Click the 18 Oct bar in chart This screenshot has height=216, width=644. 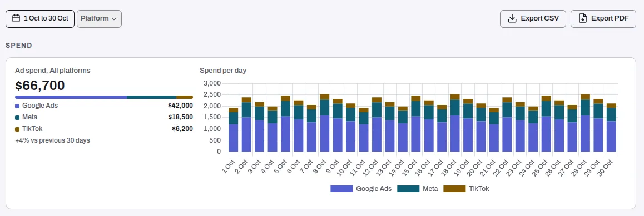pos(455,123)
